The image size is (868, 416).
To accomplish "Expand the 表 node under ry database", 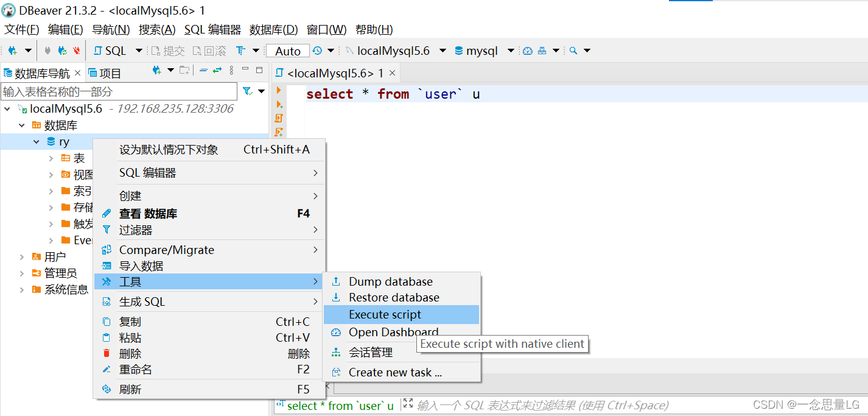I will tap(52, 157).
